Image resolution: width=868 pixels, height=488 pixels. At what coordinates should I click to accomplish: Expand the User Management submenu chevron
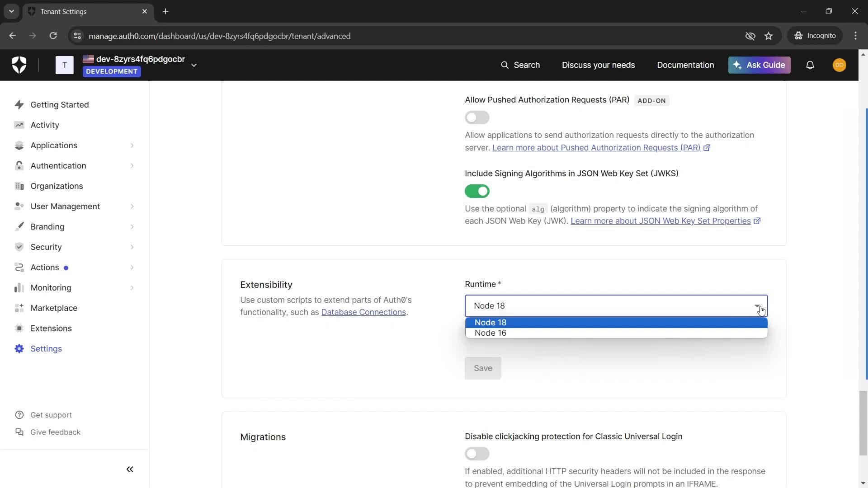(x=132, y=206)
